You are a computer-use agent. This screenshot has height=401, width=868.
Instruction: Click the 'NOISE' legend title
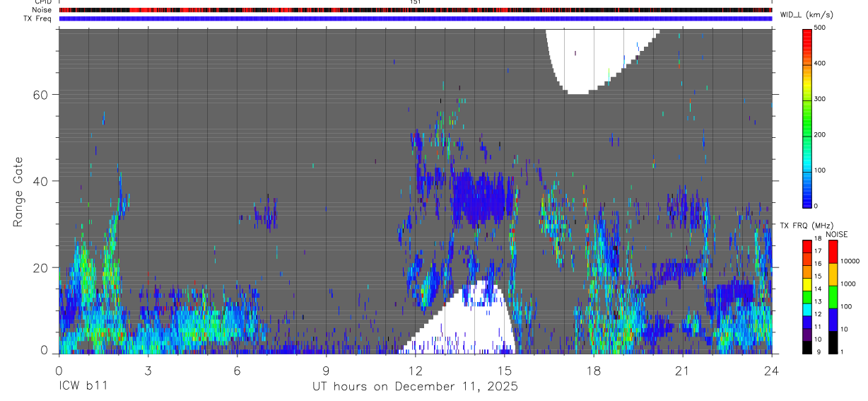pyautogui.click(x=837, y=234)
